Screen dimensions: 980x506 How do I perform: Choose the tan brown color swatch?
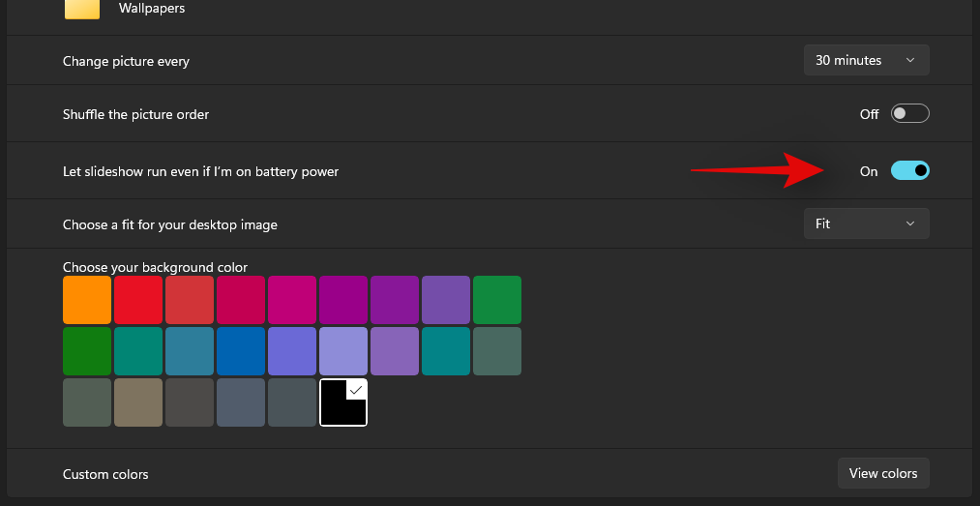[138, 402]
